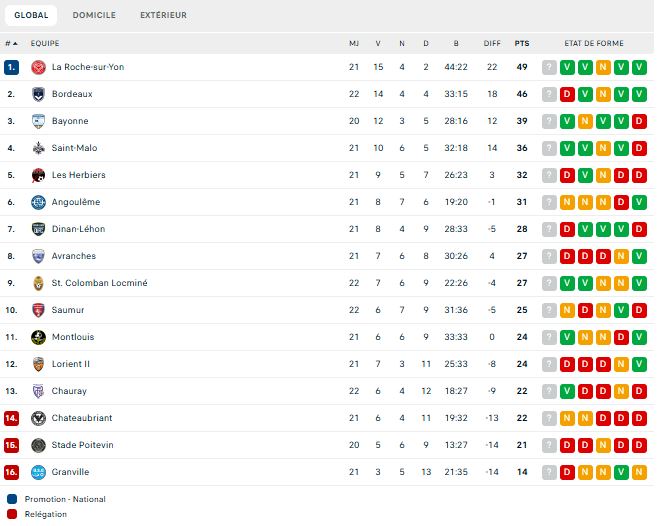Click the blue Promotion - National legend swatch
Image resolution: width=661 pixels, height=526 pixels.
tap(11, 499)
